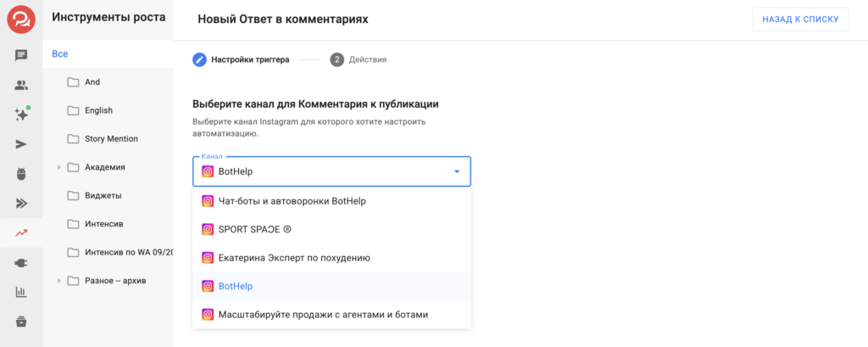Click the double chevron funnels icon
This screenshot has width=868, height=347.
(21, 203)
